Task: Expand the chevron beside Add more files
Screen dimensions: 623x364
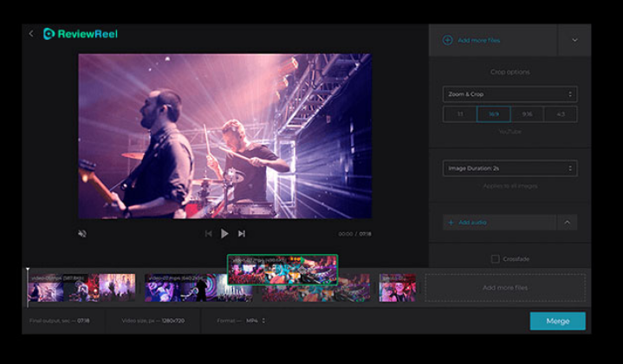Action: pos(574,40)
